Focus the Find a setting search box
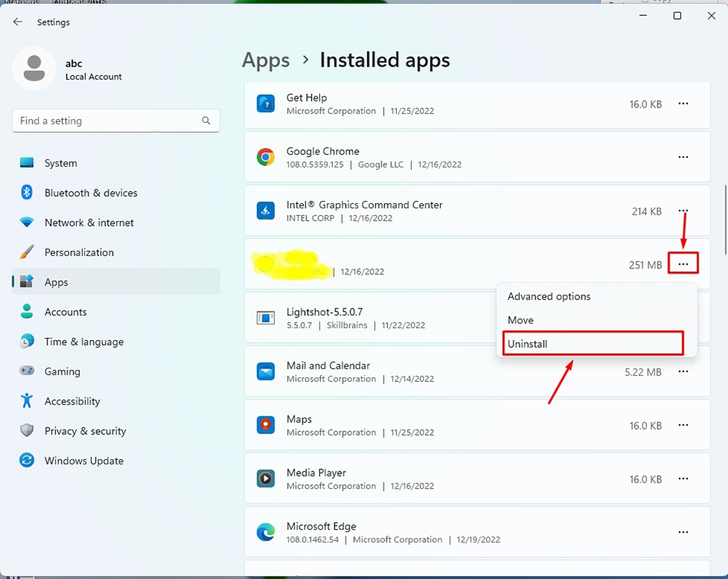Screen dimensions: 728x579 click(x=116, y=120)
